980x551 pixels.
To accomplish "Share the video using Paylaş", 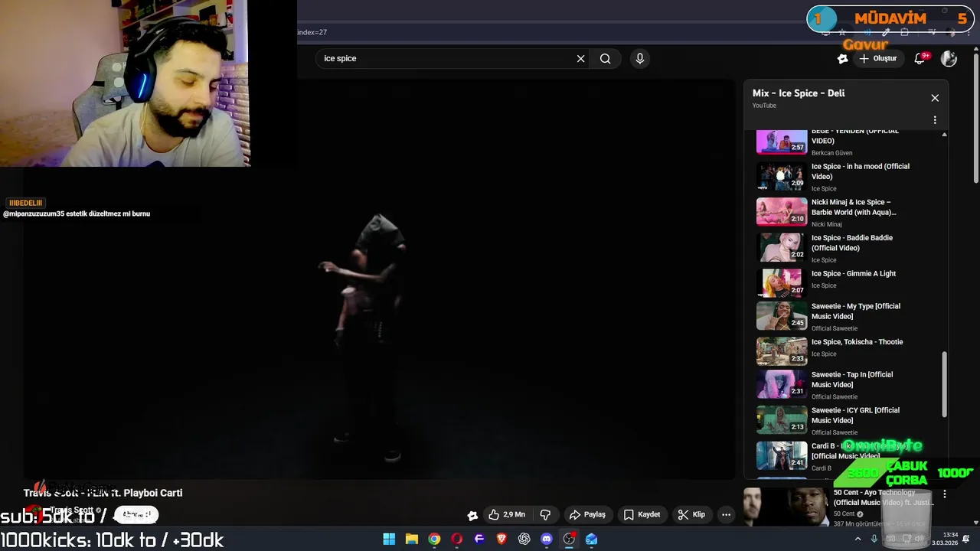I will [587, 515].
